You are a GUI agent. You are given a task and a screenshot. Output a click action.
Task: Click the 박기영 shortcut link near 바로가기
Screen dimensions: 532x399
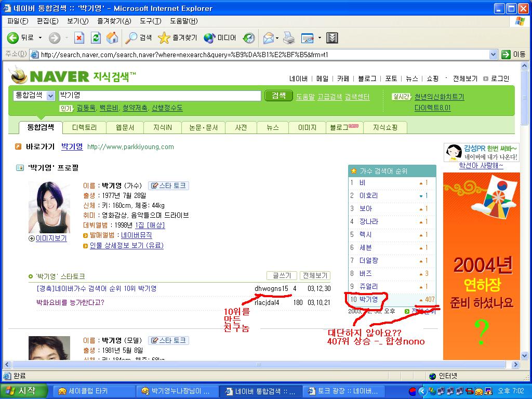click(72, 147)
